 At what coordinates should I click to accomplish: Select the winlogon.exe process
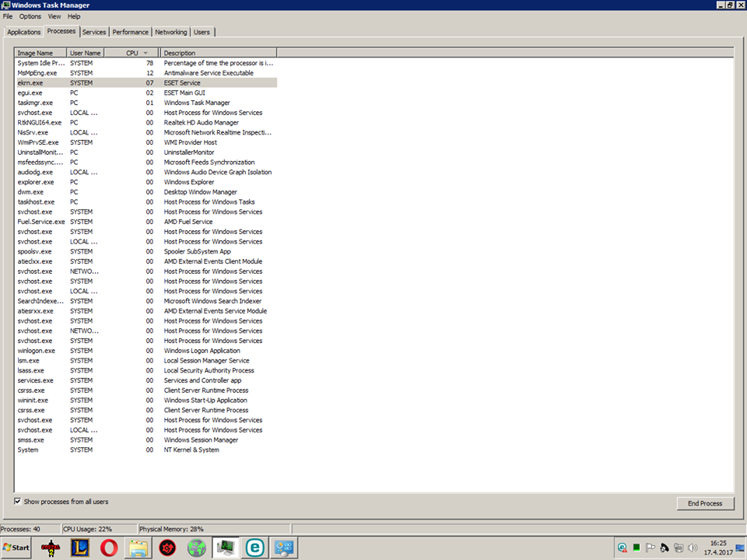click(146, 351)
